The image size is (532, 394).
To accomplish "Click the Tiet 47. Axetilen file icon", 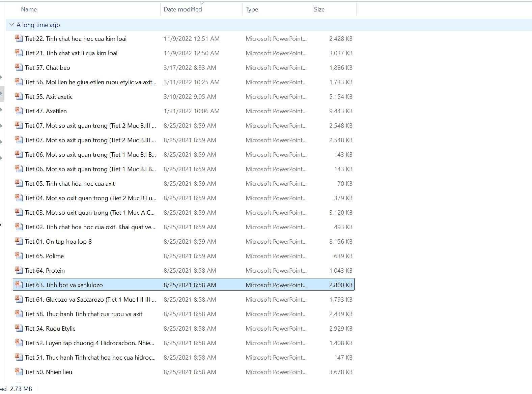I will point(19,111).
